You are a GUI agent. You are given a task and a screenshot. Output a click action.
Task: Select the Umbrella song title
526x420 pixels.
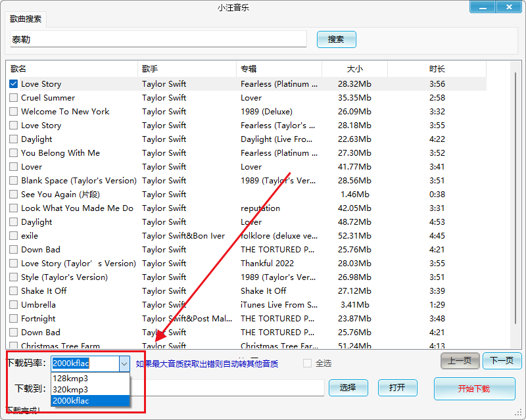tap(38, 304)
